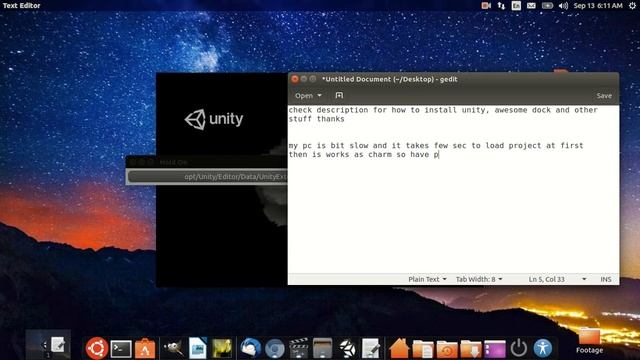Screen dimensions: 640x360
Task: Open the system gear menu in top panel
Action: pyautogui.click(x=632, y=5)
